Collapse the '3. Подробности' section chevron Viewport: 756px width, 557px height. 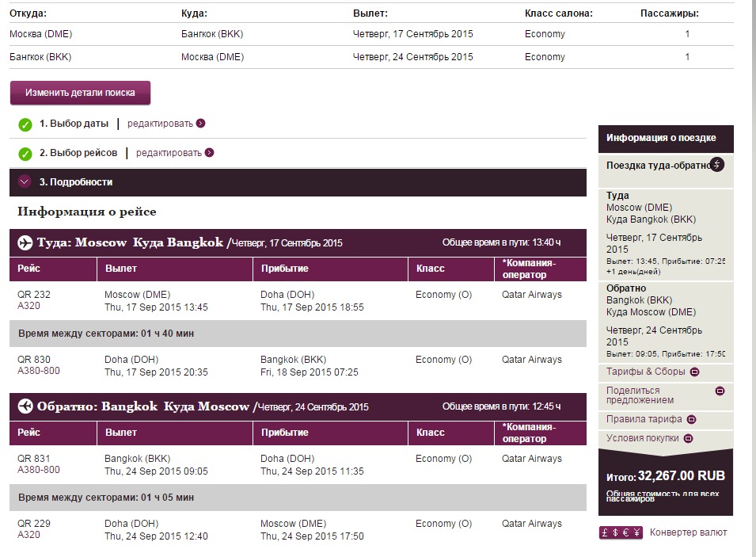tap(25, 182)
